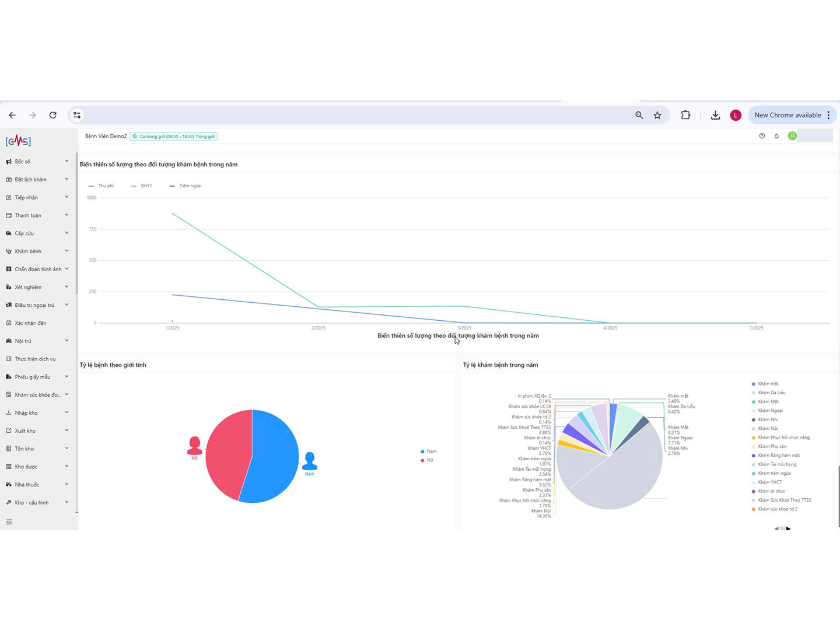Image resolution: width=840 pixels, height=630 pixels.
Task: Expand the Xét nghiệm menu chevron
Action: (66, 287)
